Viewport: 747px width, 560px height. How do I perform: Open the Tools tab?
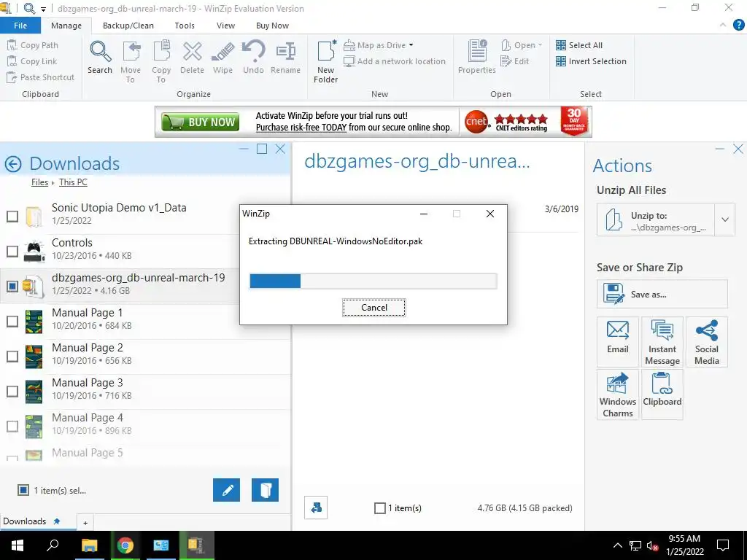185,26
